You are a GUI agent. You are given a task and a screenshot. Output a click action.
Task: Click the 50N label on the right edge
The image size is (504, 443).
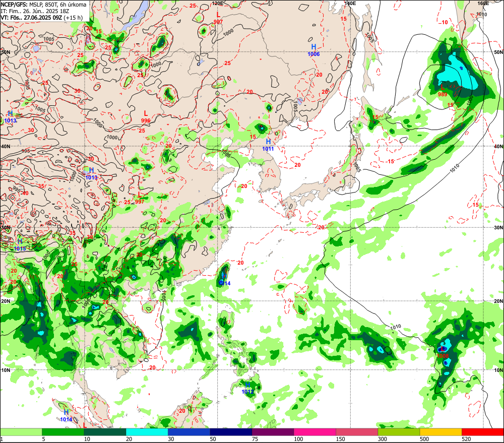click(x=498, y=52)
